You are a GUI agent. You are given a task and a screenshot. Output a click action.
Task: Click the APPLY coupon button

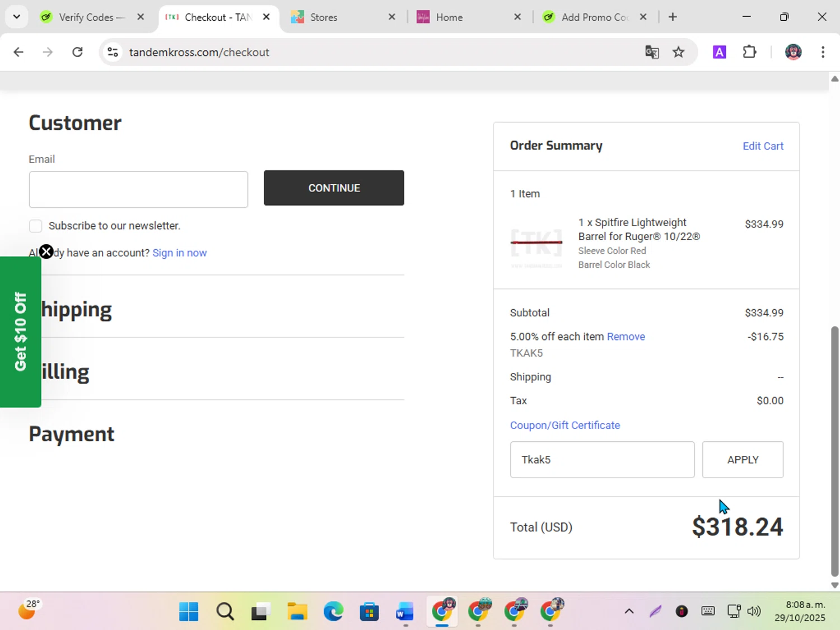pyautogui.click(x=743, y=459)
